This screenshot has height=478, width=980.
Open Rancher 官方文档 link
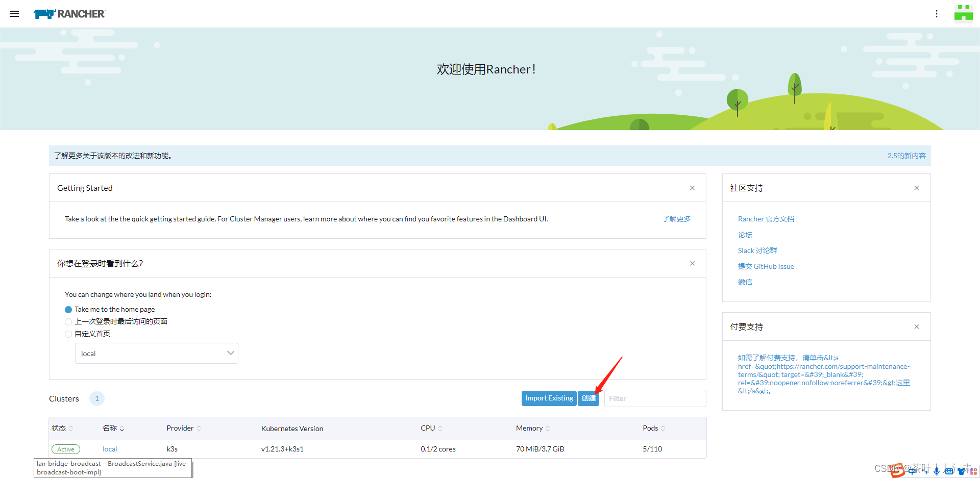pyautogui.click(x=766, y=219)
